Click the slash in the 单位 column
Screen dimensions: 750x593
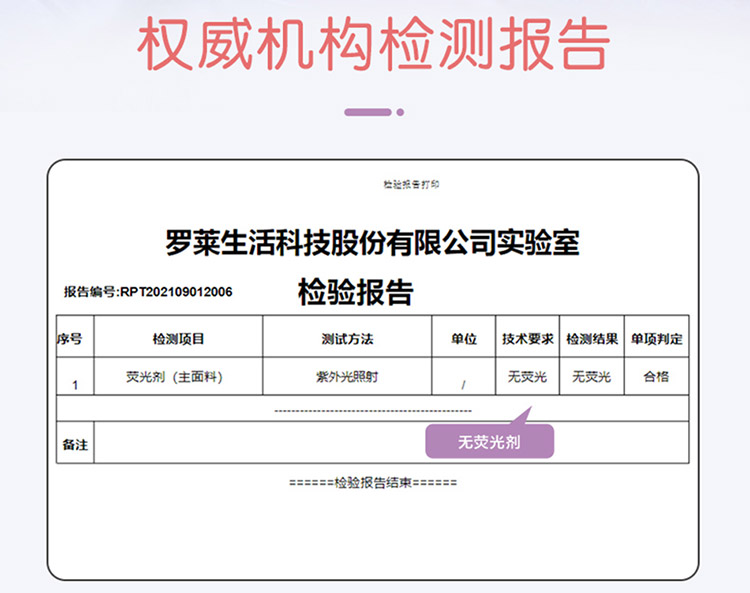tap(463, 384)
